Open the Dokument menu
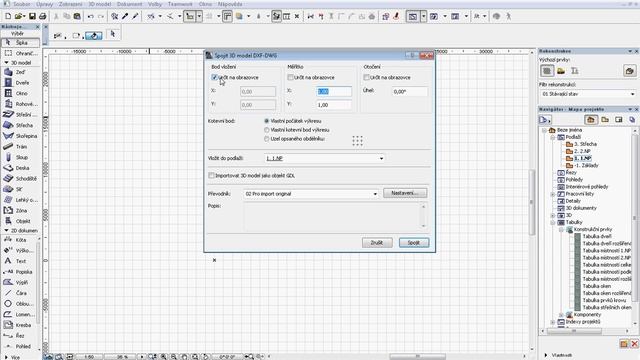Image resolution: width=640 pixels, height=360 pixels. point(130,4)
